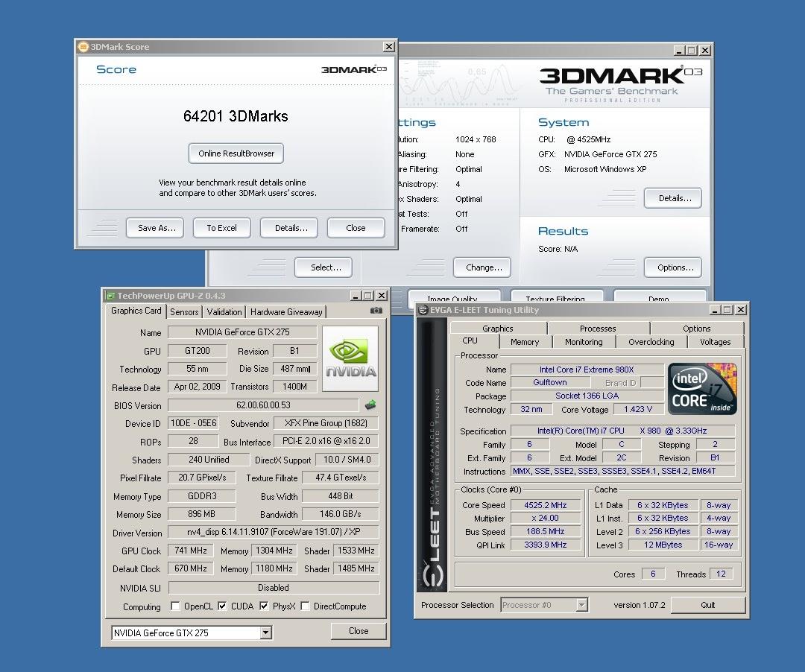This screenshot has height=672, width=805.
Task: Click the Results Options... button
Action: tap(672, 267)
